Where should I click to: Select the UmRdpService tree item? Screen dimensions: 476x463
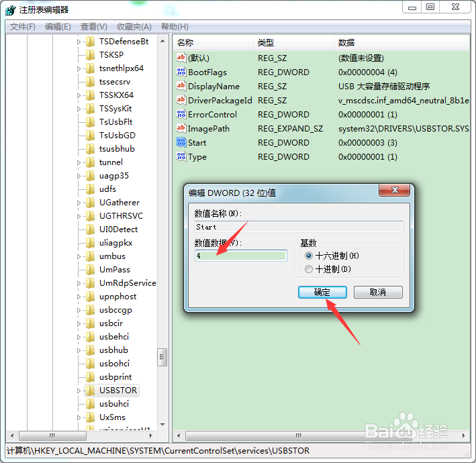(x=128, y=283)
